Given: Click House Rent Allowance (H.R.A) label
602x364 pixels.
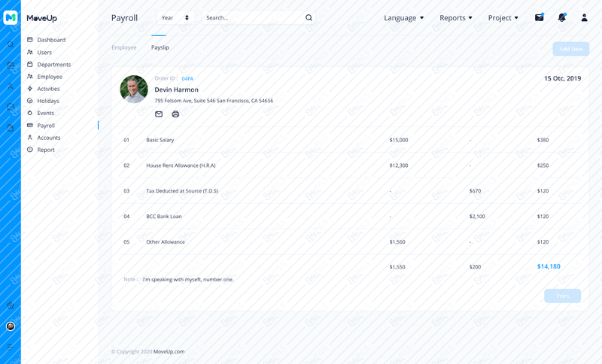Looking at the screenshot, I should click(181, 165).
